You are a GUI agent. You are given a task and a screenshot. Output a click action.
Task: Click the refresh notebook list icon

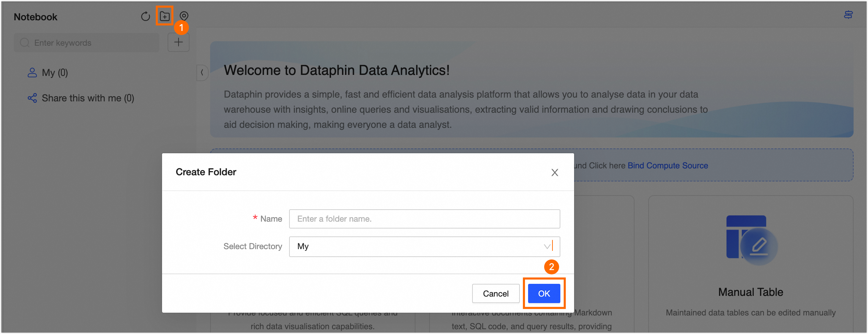pos(146,16)
